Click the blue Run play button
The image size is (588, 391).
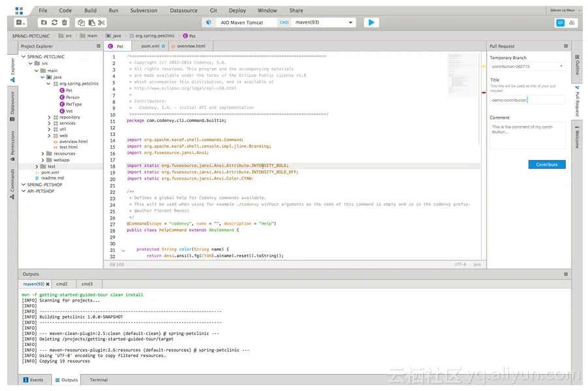pyautogui.click(x=371, y=22)
